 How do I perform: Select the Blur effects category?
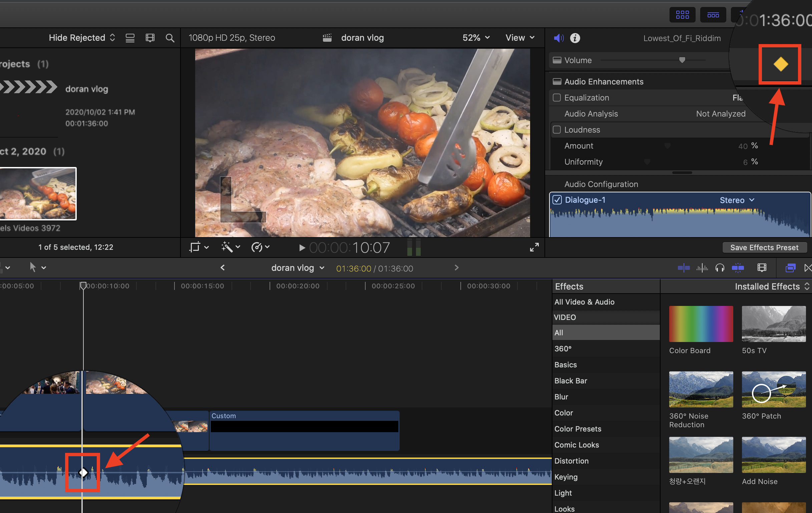click(561, 397)
